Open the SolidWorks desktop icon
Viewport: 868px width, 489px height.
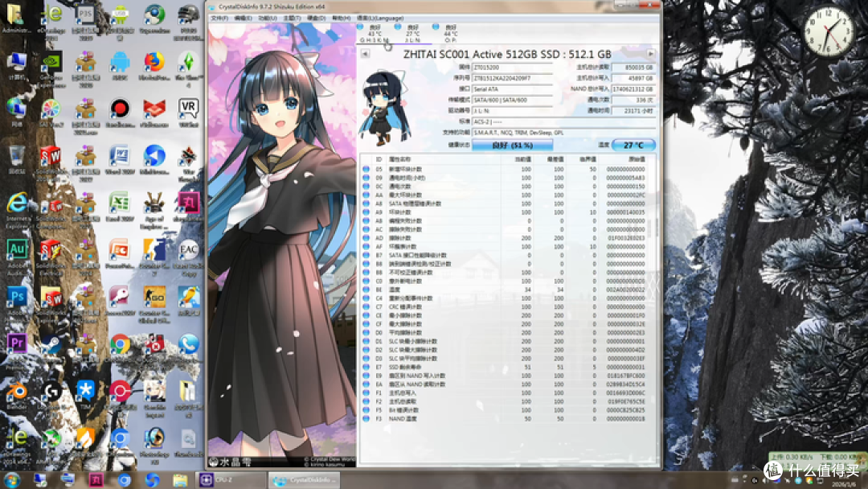(51, 163)
